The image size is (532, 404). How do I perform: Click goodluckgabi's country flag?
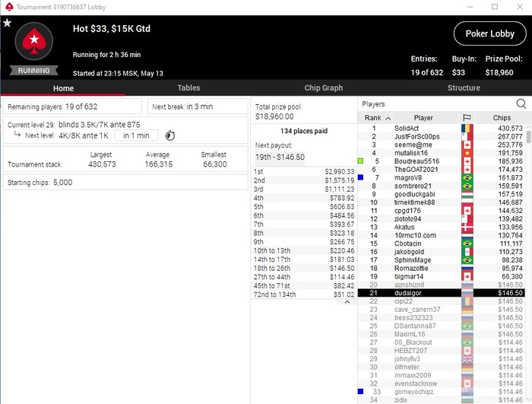467,194
